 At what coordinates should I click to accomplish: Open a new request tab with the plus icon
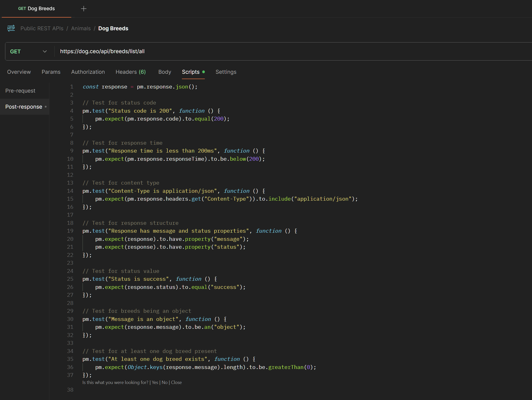point(83,8)
